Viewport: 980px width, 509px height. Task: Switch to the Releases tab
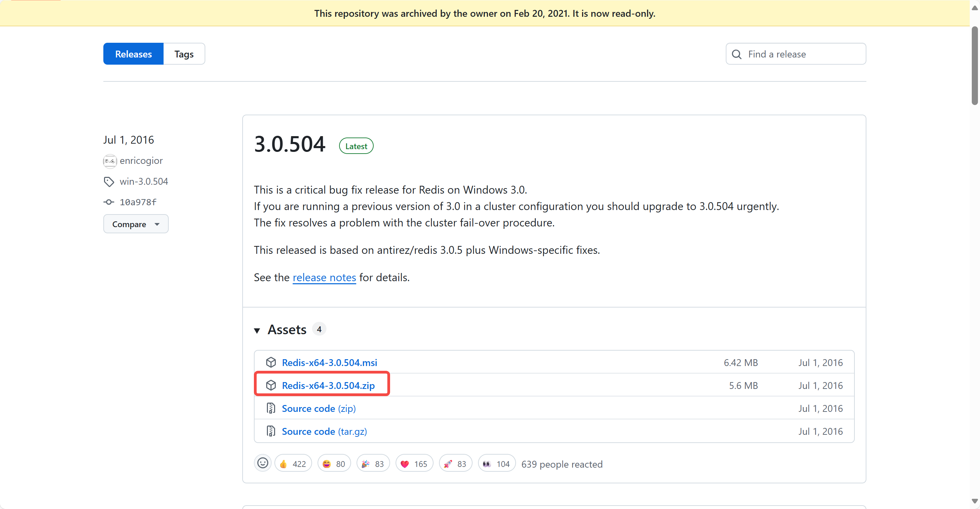[133, 54]
